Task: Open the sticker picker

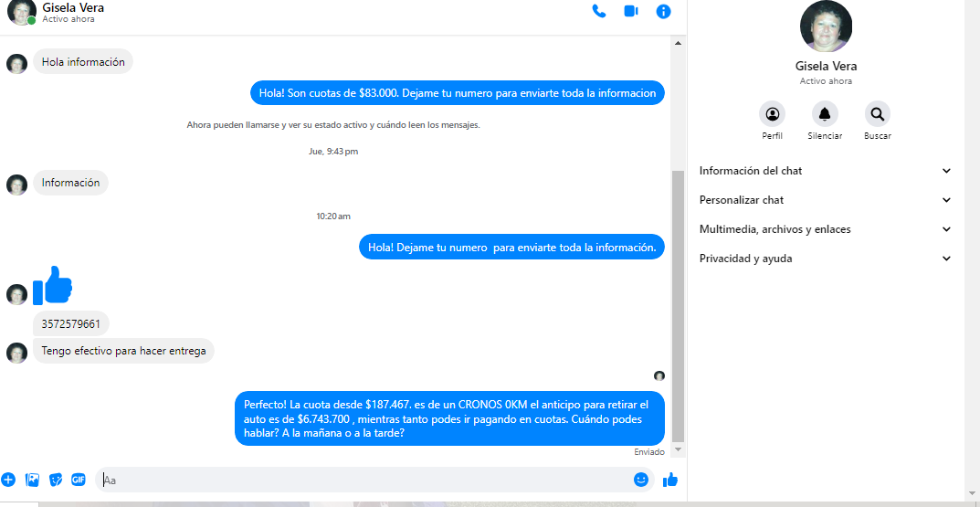Action: (x=56, y=480)
